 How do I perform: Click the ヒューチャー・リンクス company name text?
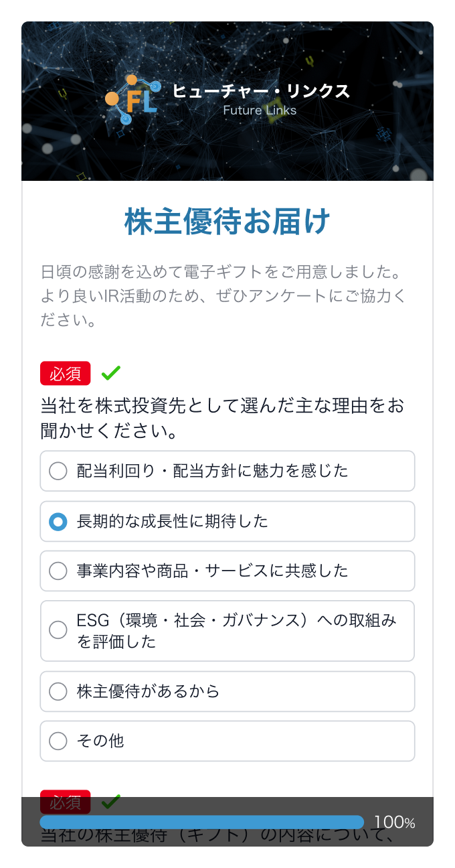[260, 92]
